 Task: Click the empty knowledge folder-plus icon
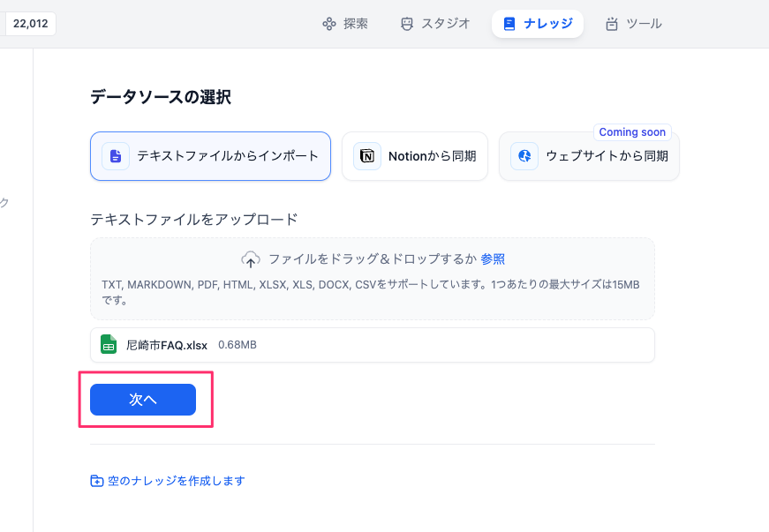(96, 481)
